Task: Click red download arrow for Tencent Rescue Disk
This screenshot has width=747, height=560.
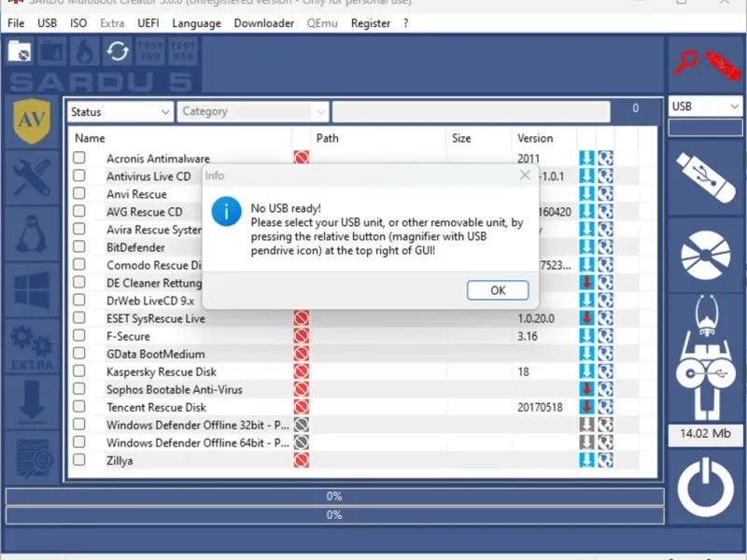Action: tap(586, 407)
